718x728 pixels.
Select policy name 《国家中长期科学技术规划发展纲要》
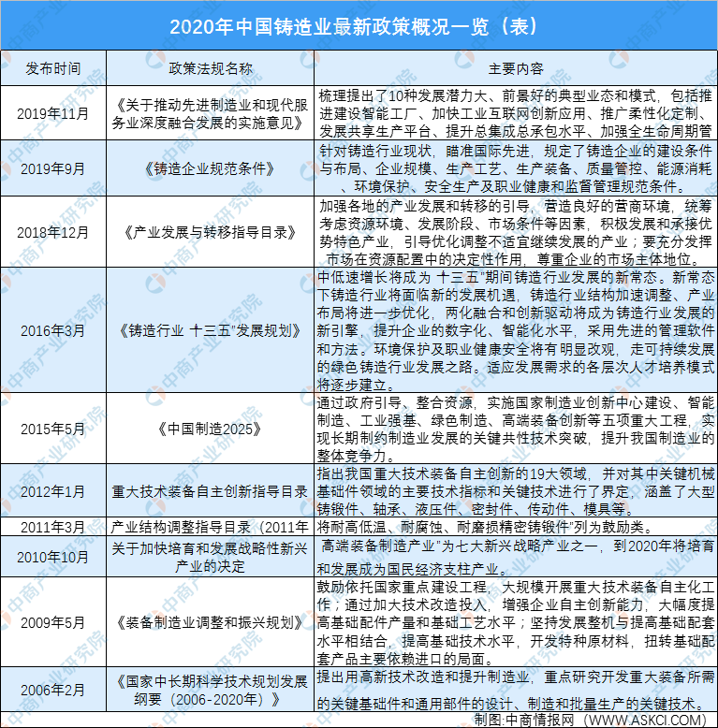click(x=211, y=691)
